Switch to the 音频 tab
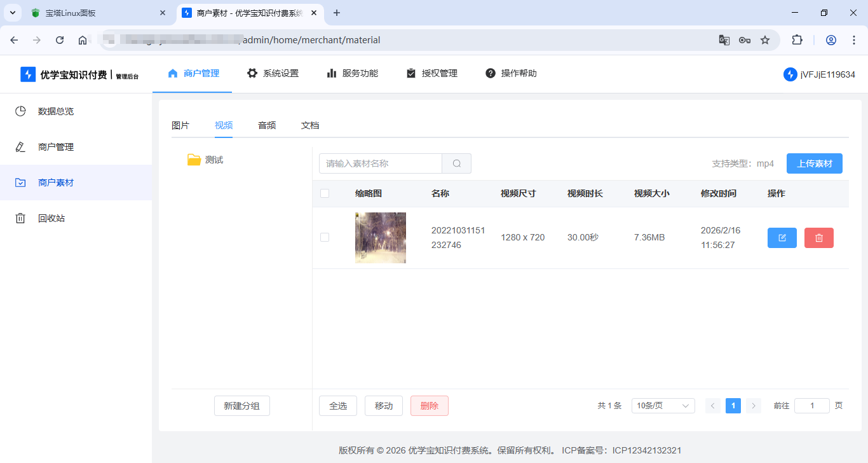868x463 pixels. [266, 125]
